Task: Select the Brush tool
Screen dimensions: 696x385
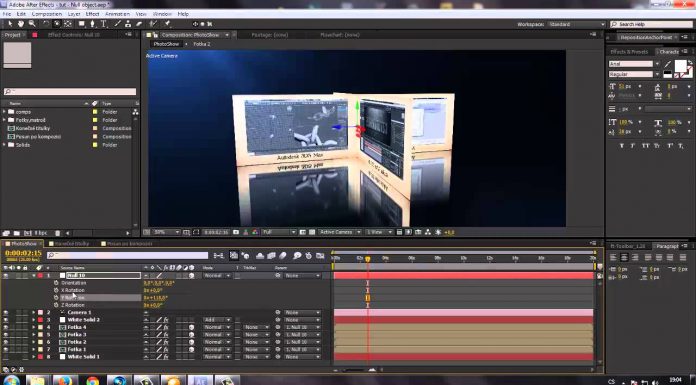Action: click(x=117, y=24)
